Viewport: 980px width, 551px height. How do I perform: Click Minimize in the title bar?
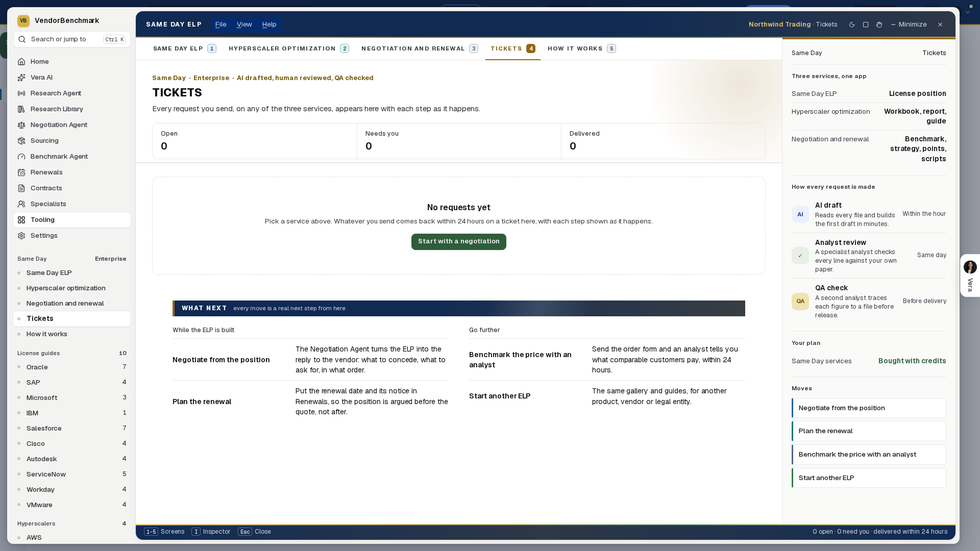click(x=909, y=24)
